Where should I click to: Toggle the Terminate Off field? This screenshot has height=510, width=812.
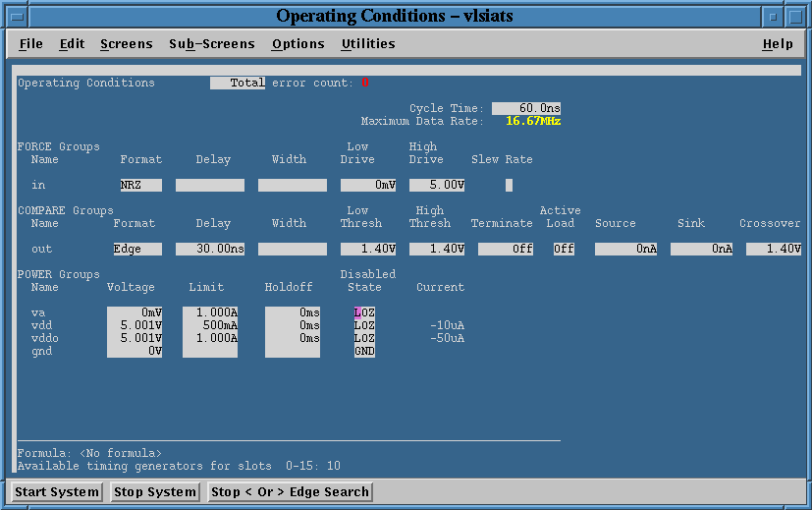506,249
